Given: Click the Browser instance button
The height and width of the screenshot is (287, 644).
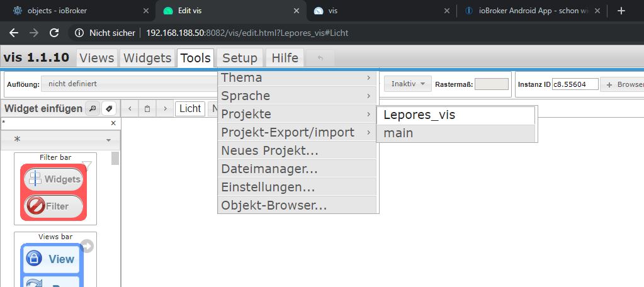Looking at the screenshot, I should (x=623, y=84).
